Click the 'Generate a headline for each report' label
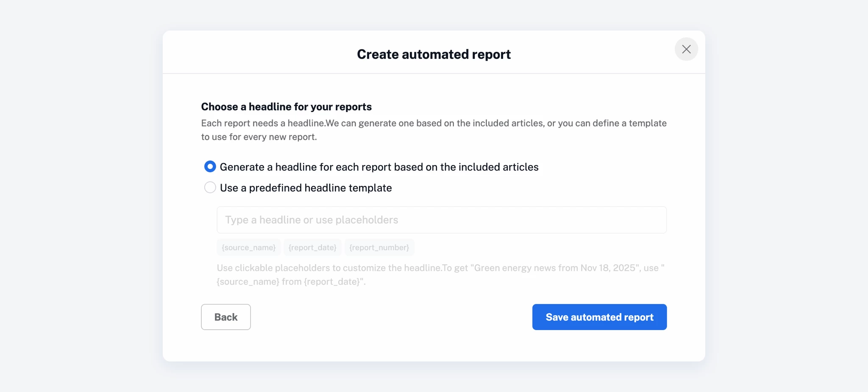This screenshot has width=868, height=392. pos(379,167)
